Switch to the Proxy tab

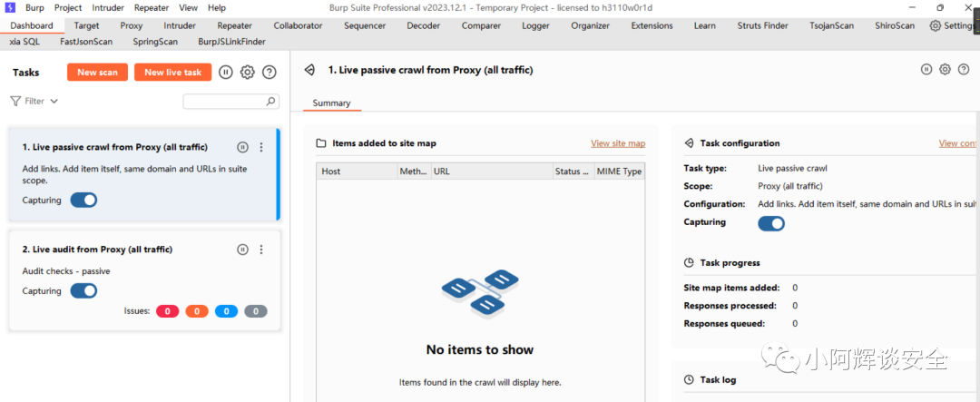132,25
